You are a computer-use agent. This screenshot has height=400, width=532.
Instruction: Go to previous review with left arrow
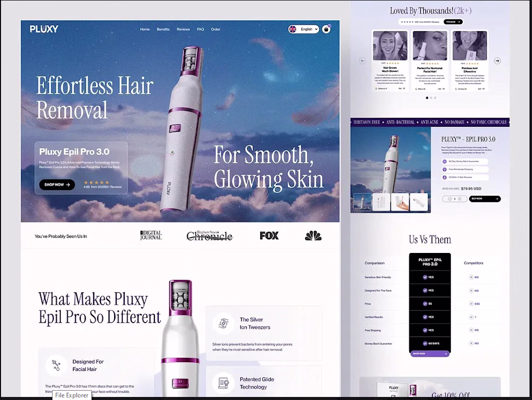point(362,61)
